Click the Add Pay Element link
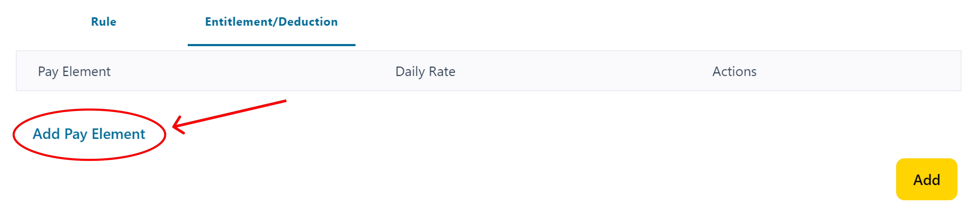 tap(89, 134)
